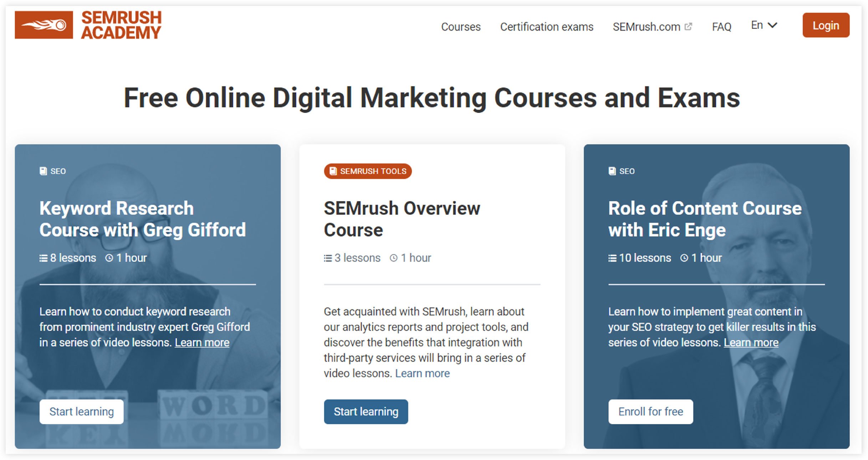This screenshot has height=460, width=868.
Task: Open the SEMrush.com external link
Action: click(x=647, y=27)
